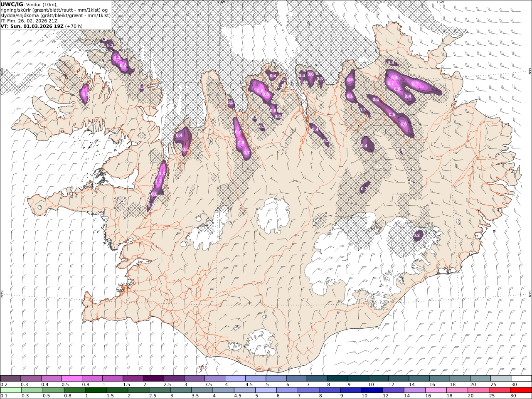The image size is (532, 399).
Task: Select the white 30 swatch on the snow scale
Action: (520, 379)
